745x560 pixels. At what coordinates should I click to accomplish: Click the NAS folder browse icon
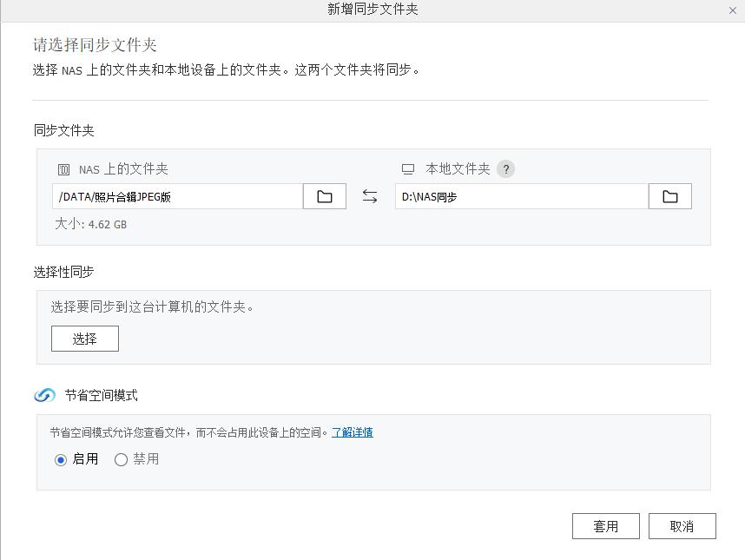[323, 196]
